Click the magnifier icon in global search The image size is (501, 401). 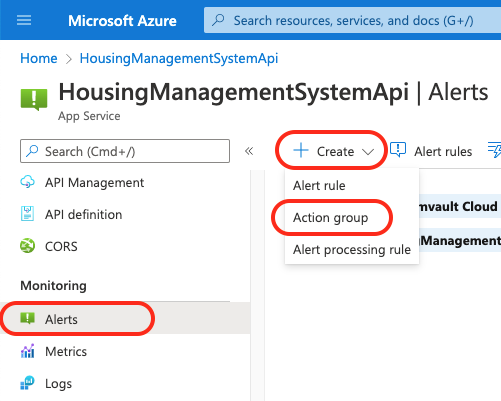(218, 20)
